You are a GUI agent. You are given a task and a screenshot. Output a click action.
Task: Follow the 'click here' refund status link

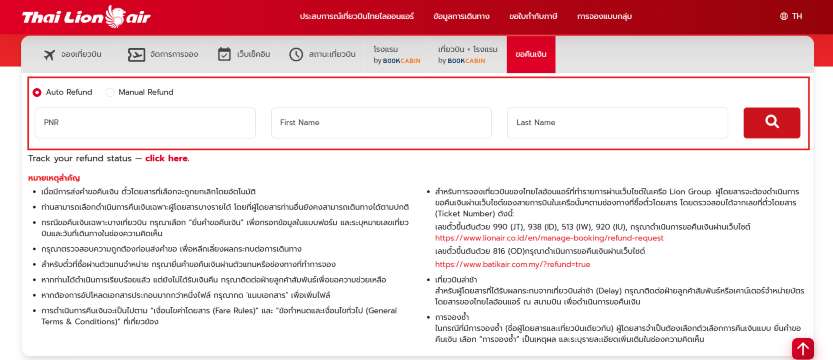point(166,158)
